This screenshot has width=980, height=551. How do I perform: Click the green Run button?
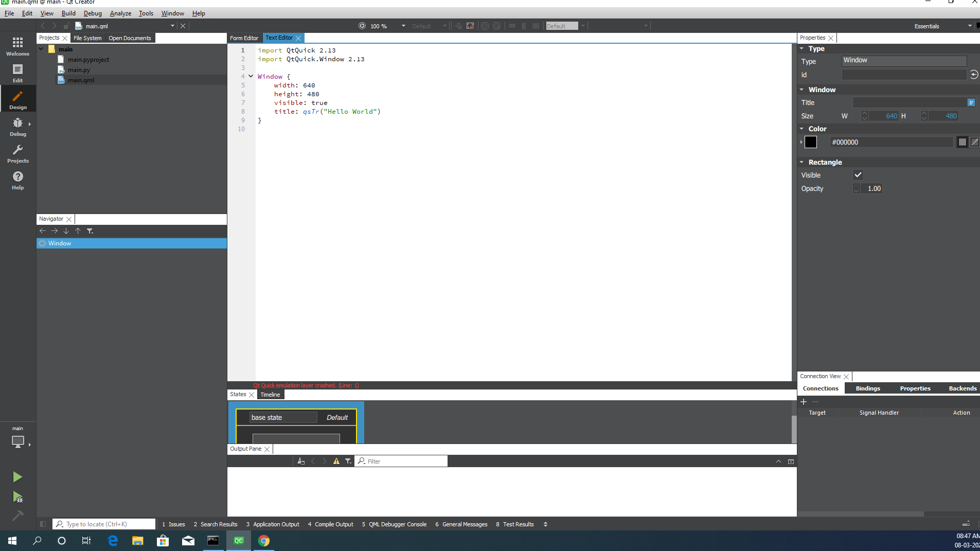pos(17,477)
